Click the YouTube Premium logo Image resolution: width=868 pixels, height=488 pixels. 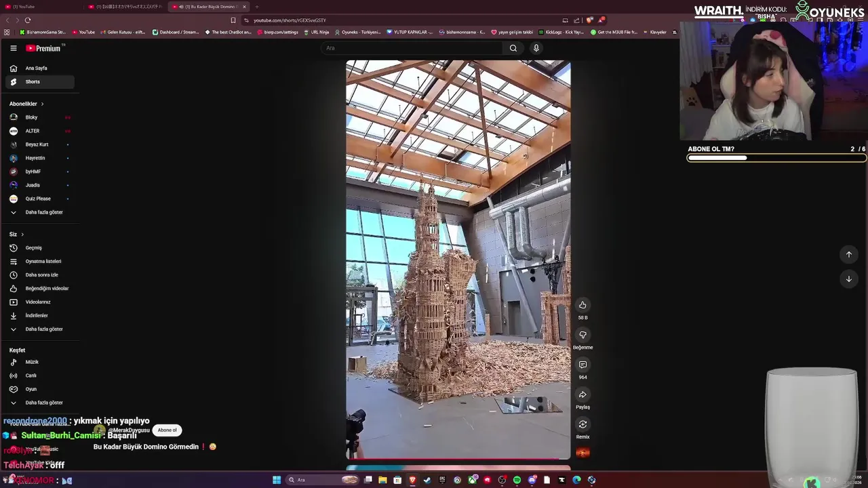pyautogui.click(x=44, y=48)
